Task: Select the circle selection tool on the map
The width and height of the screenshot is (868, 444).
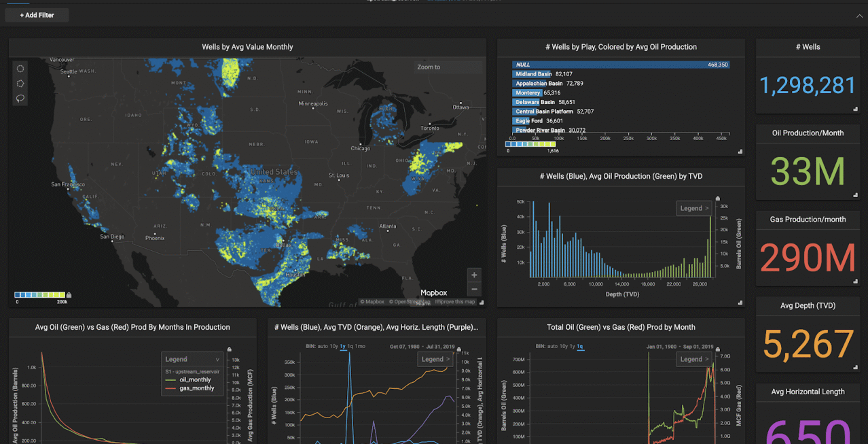Action: [20, 68]
